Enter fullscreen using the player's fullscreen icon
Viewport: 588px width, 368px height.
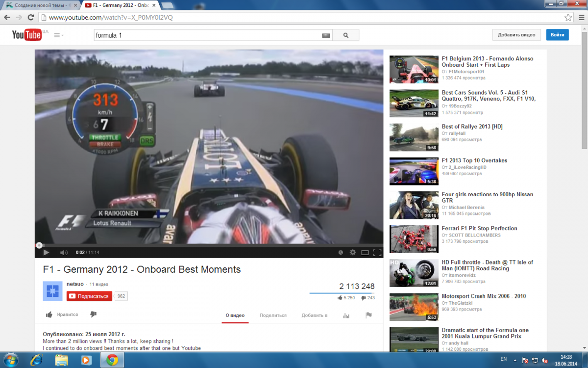point(377,252)
